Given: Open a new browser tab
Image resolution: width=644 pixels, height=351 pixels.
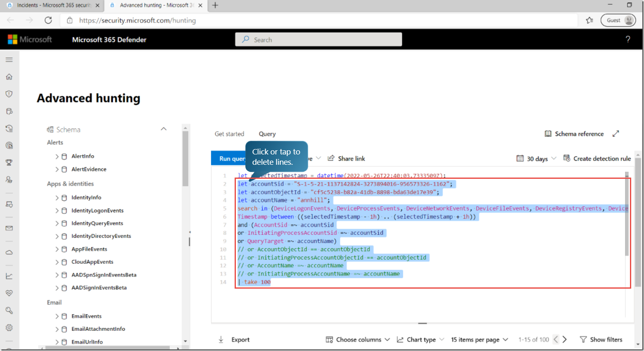Looking at the screenshot, I should (x=215, y=5).
